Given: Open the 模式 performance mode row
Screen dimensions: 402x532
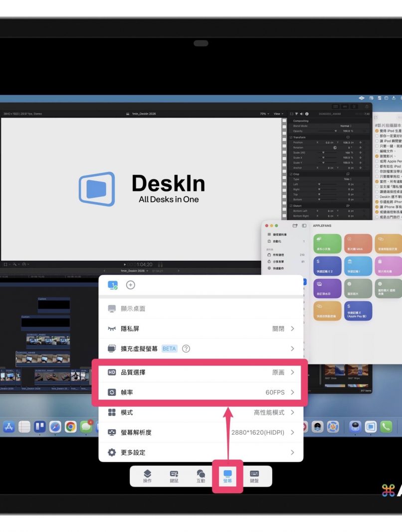Looking at the screenshot, I should coord(201,412).
